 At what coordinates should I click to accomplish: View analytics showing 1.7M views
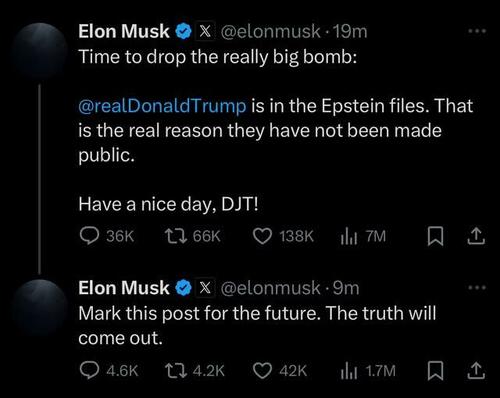click(x=349, y=371)
